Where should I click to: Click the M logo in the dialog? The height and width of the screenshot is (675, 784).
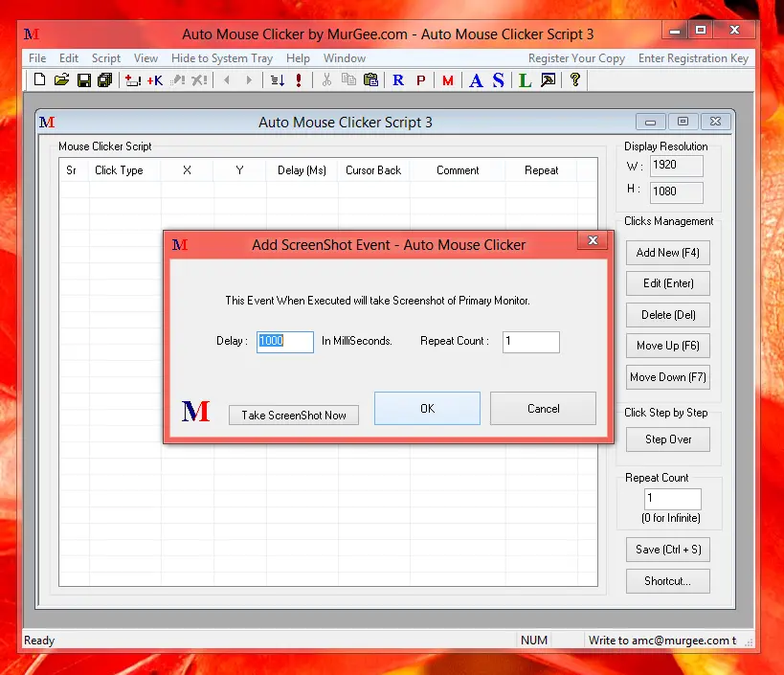tap(195, 412)
